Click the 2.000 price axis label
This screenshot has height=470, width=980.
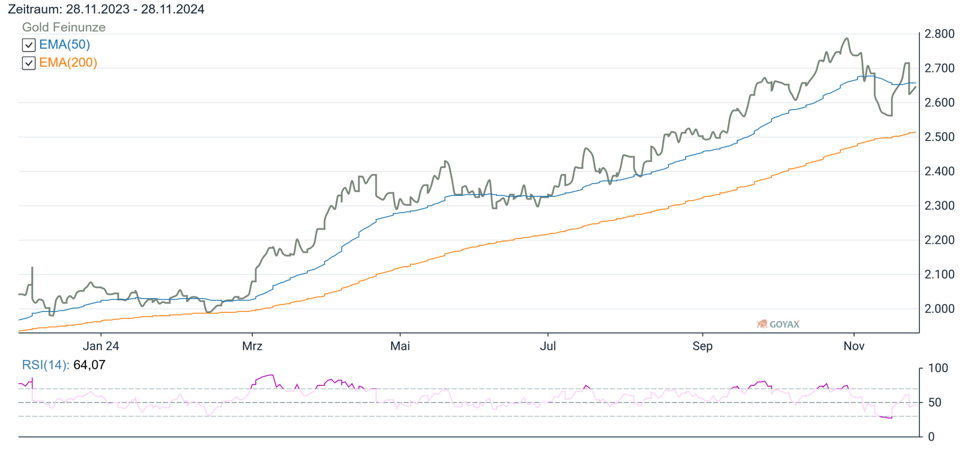939,309
